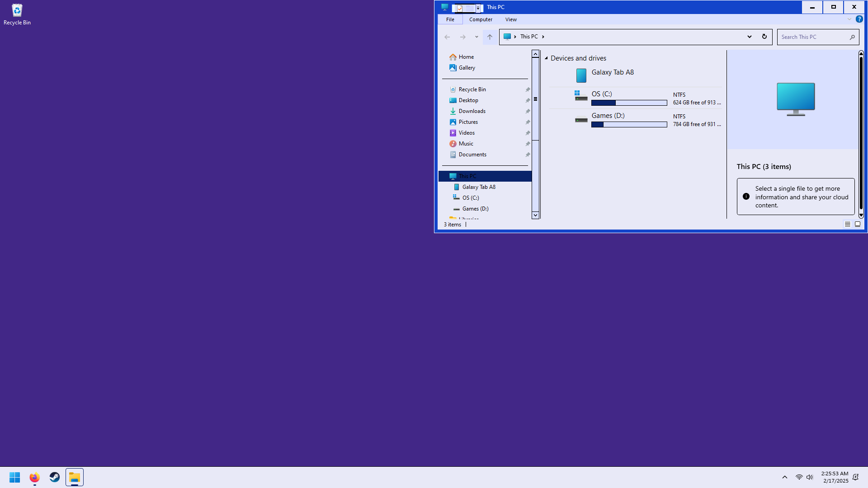Open Gallery from the navigation pane
This screenshot has height=488, width=868.
pos(467,67)
